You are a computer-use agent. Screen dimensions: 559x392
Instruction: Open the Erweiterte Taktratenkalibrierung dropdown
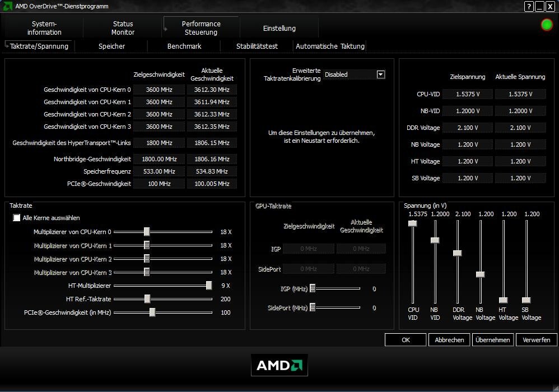click(x=381, y=74)
